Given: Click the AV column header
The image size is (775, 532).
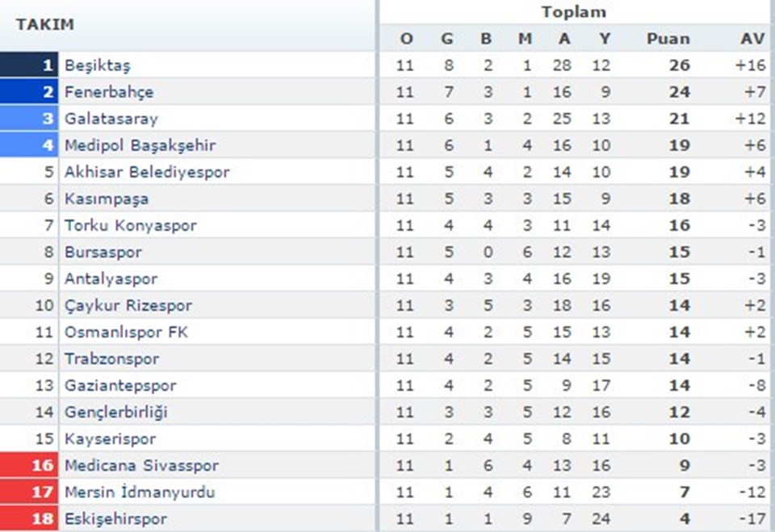Looking at the screenshot, I should tap(752, 39).
